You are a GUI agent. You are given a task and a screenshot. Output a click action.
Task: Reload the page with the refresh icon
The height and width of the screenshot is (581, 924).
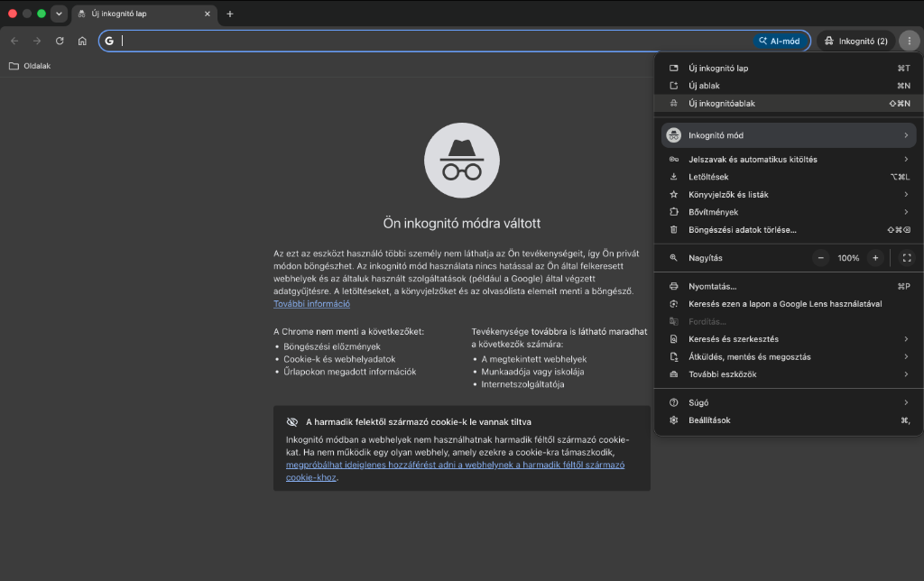[60, 41]
